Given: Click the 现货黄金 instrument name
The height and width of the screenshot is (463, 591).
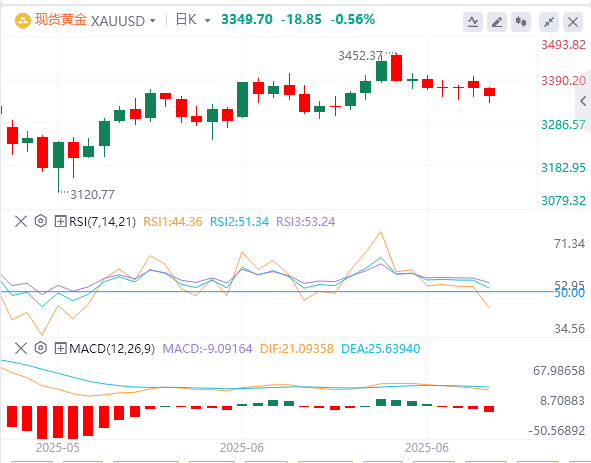Looking at the screenshot, I should (61, 20).
